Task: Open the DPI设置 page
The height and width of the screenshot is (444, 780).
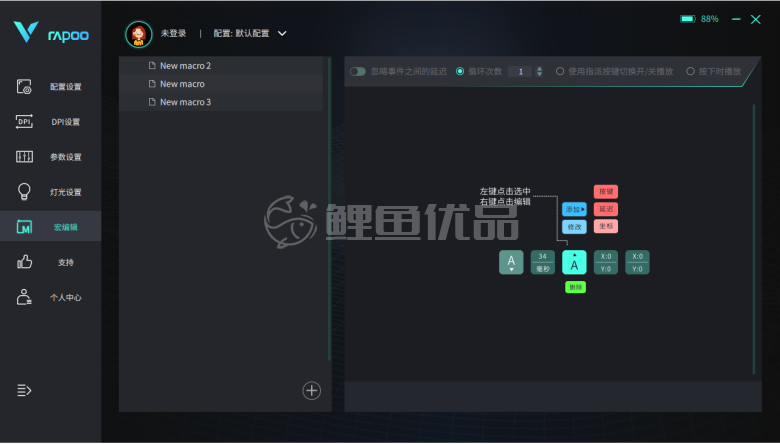Action: click(50, 122)
